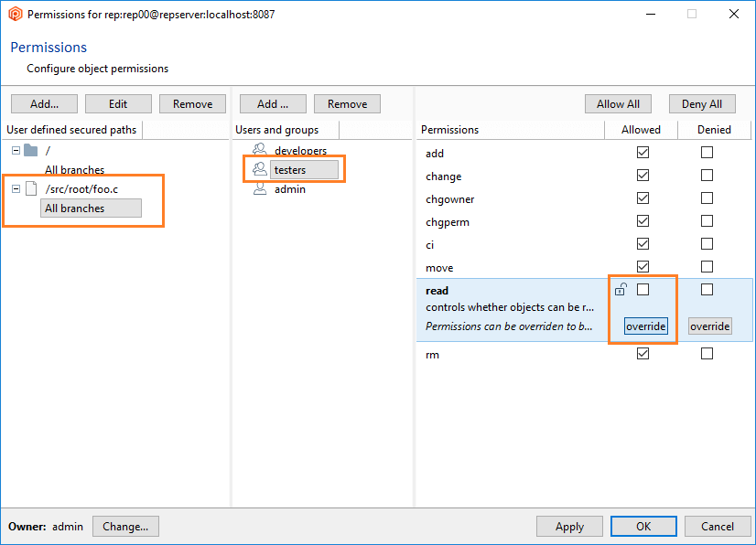Select admin user in list
This screenshot has width=756, height=545.
coord(290,189)
